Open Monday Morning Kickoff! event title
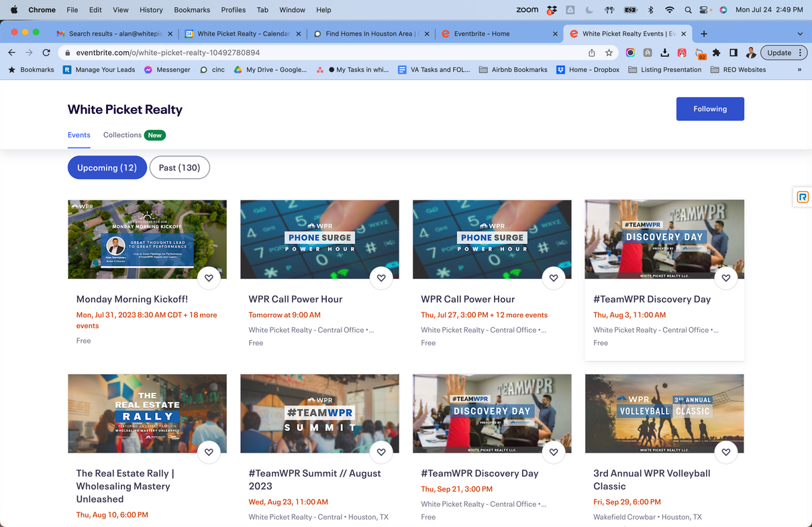The width and height of the screenshot is (812, 527). point(132,299)
